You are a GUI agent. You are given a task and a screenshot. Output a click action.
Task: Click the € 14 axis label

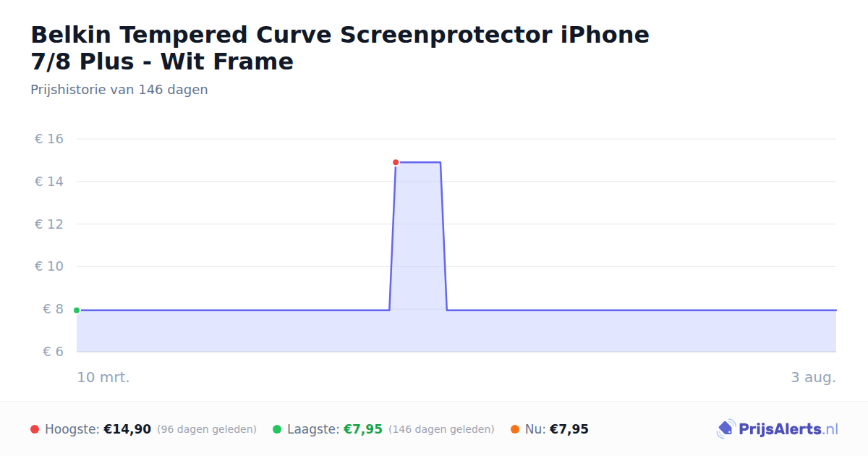pos(49,182)
